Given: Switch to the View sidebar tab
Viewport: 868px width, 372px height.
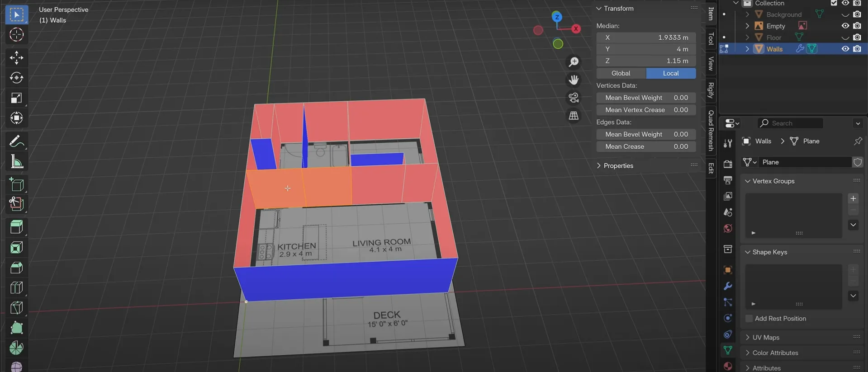Looking at the screenshot, I should point(711,64).
